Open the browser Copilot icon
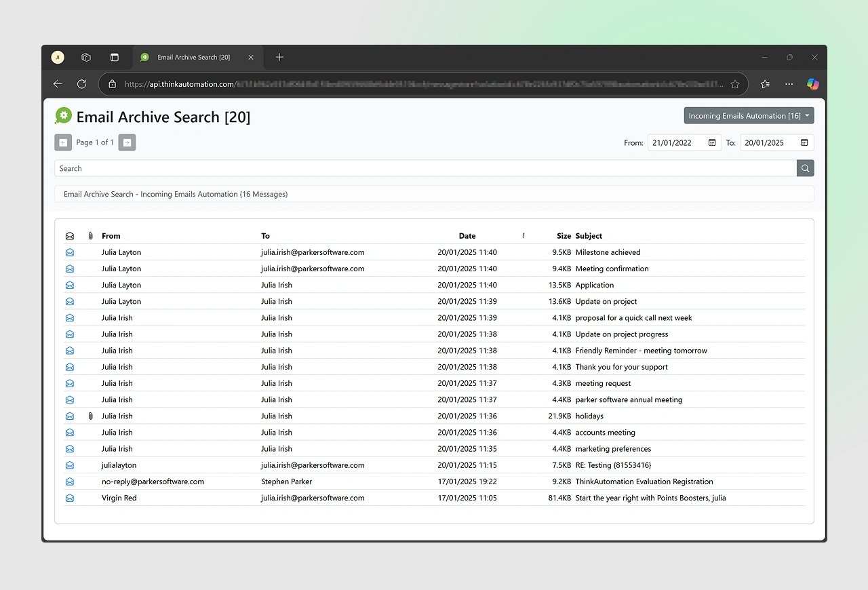The height and width of the screenshot is (590, 868). pyautogui.click(x=812, y=84)
